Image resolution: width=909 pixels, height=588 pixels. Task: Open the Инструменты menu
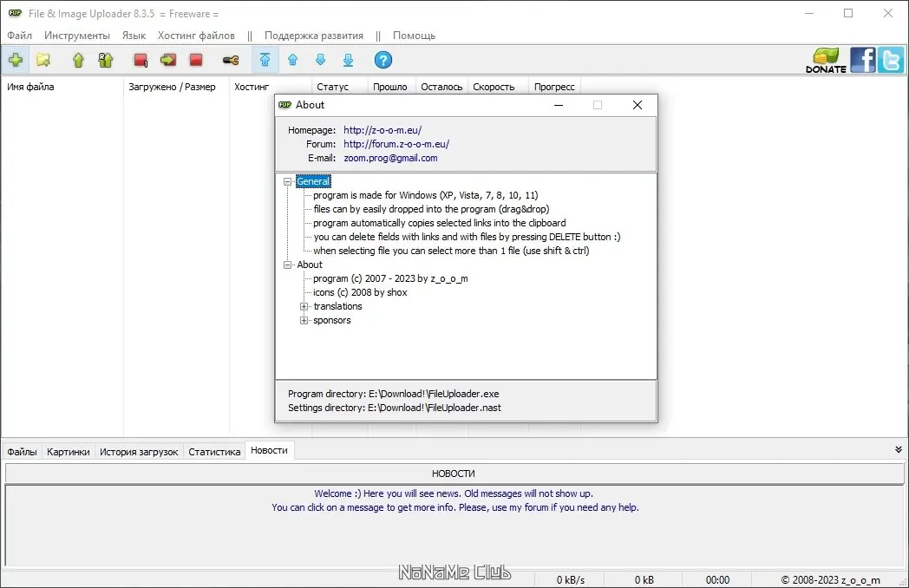pyautogui.click(x=77, y=36)
